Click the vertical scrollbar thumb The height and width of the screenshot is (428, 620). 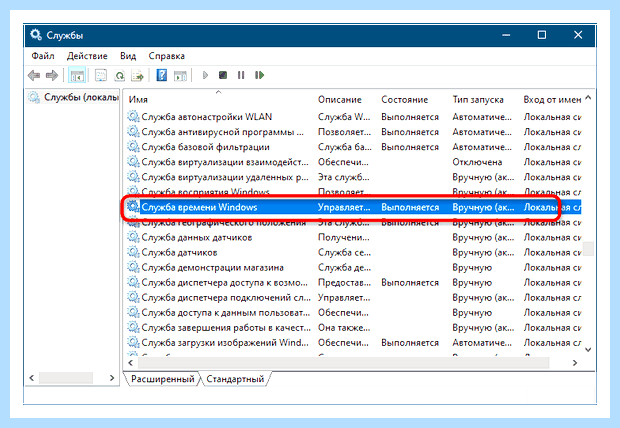tap(588, 249)
